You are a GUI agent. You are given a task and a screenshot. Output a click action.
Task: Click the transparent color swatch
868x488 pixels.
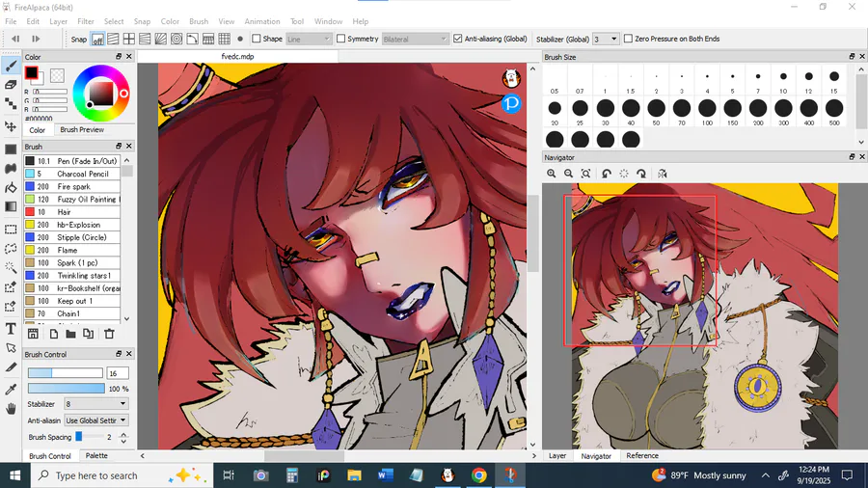pos(57,74)
